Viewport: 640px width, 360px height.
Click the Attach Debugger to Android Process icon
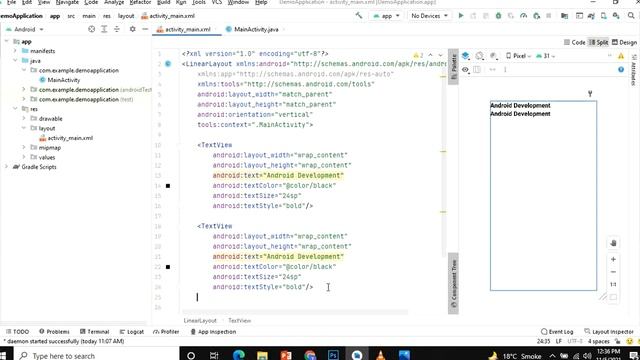(x=536, y=16)
